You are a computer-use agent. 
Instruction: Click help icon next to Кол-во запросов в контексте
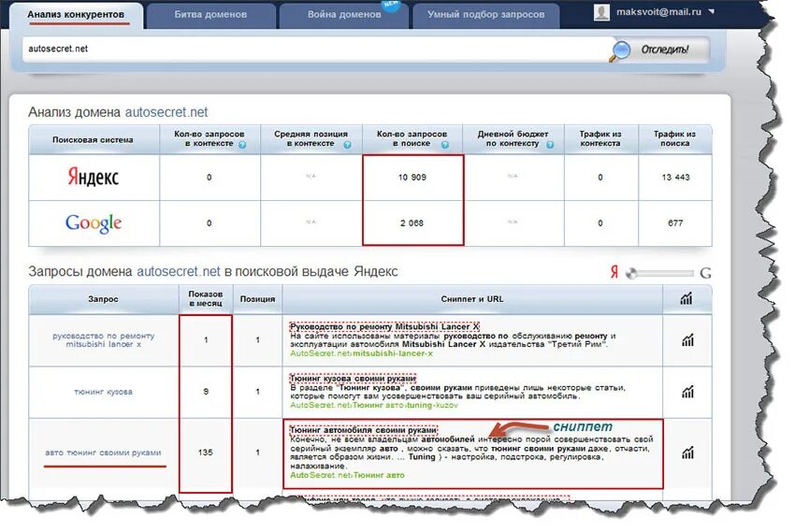point(242,145)
